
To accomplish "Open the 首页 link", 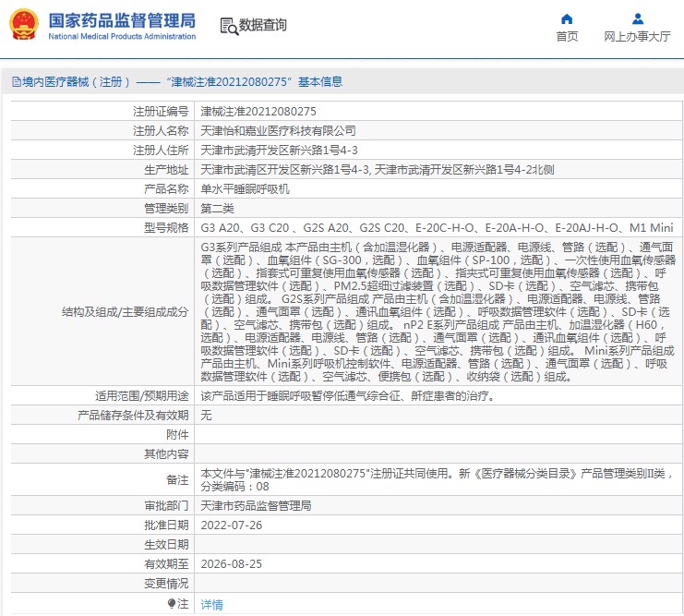I will point(567,37).
